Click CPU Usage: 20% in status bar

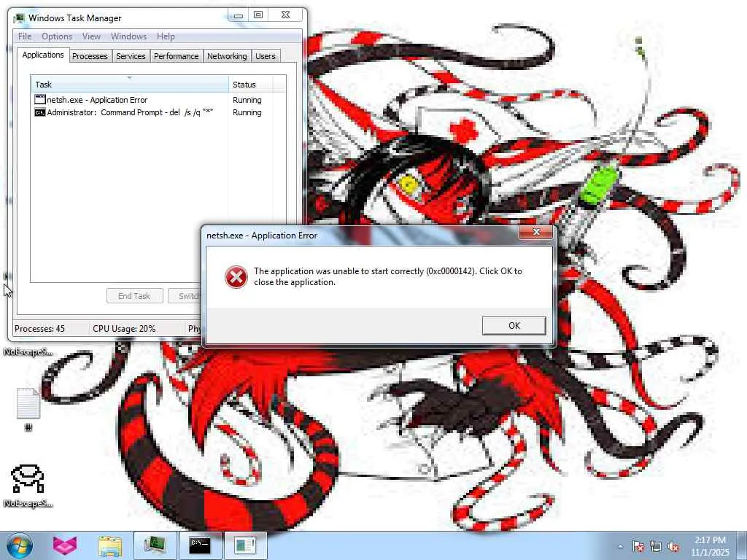[x=124, y=329]
